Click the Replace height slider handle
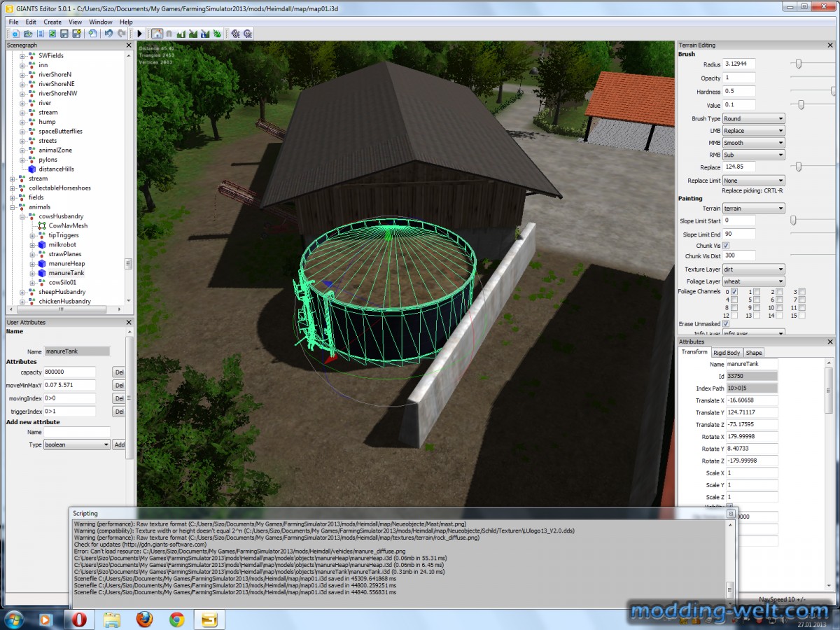 [798, 167]
